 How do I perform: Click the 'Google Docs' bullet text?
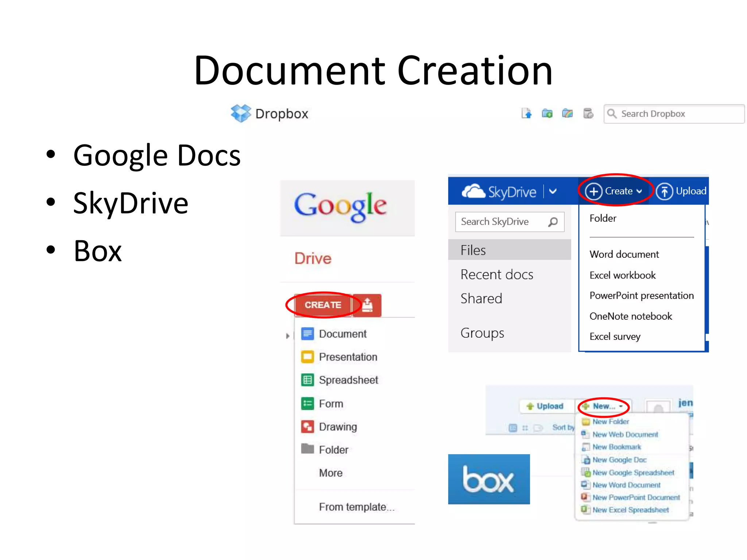(x=157, y=156)
